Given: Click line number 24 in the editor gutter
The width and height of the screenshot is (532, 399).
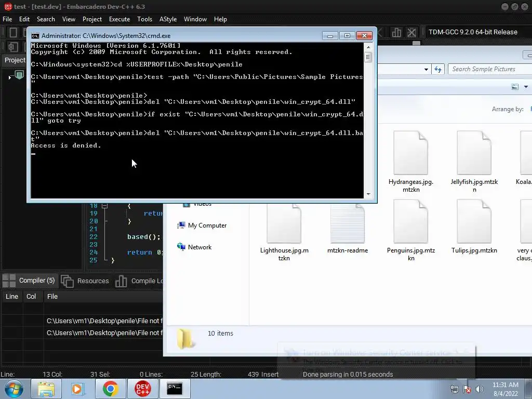Looking at the screenshot, I should point(94,252).
